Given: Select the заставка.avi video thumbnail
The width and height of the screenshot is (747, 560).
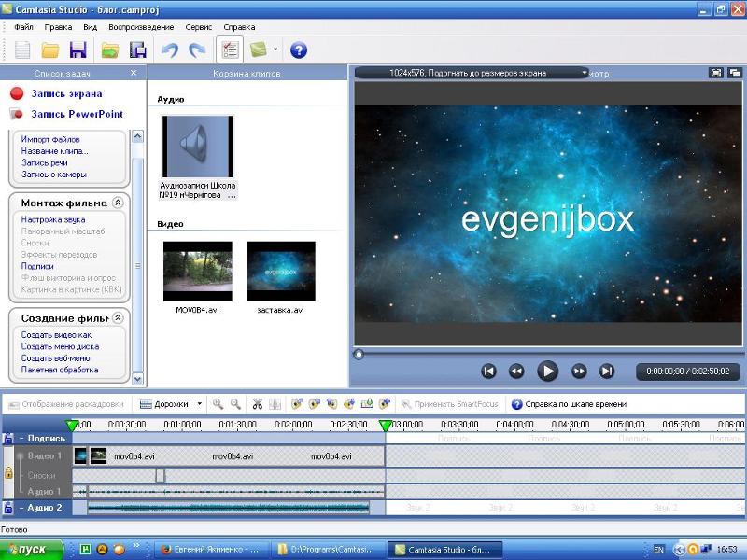Looking at the screenshot, I should [281, 271].
